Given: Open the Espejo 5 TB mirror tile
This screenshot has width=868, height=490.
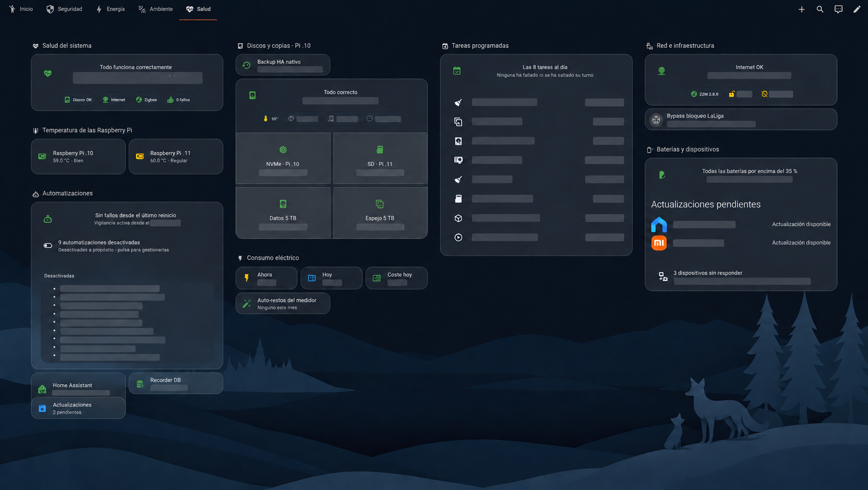Looking at the screenshot, I should [380, 213].
